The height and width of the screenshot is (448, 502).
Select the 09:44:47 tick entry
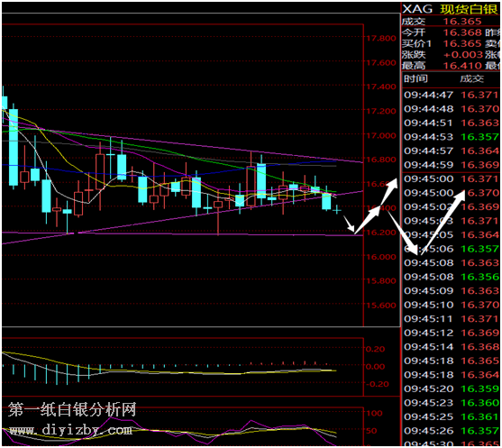point(451,95)
